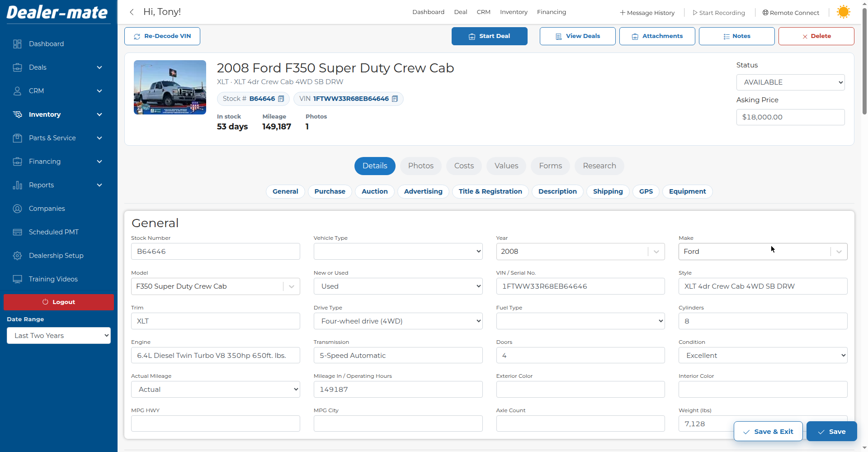Copy the stock number B64646 via copy icon

281,99
